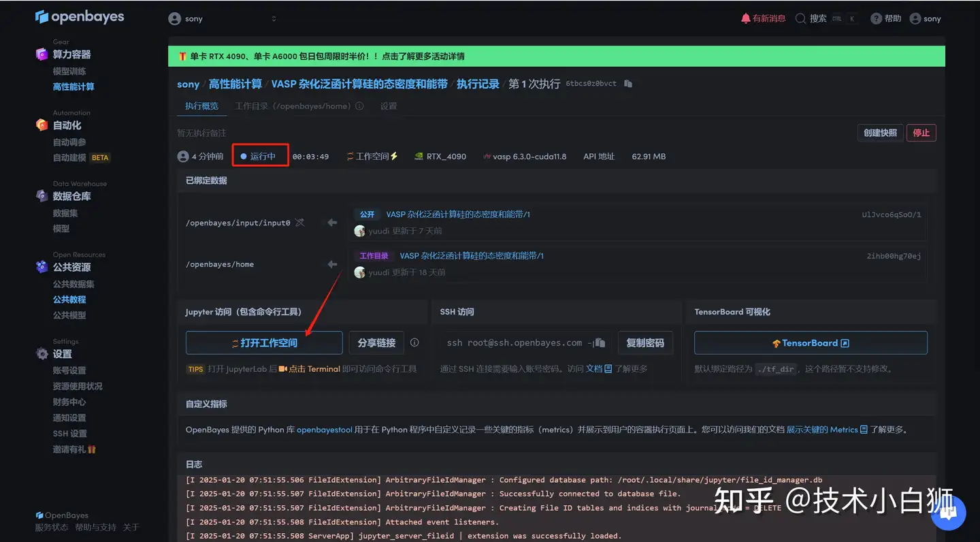Screen dimensions: 980x542
Task: Open the 公开 VASP dataset link
Action: coord(458,214)
